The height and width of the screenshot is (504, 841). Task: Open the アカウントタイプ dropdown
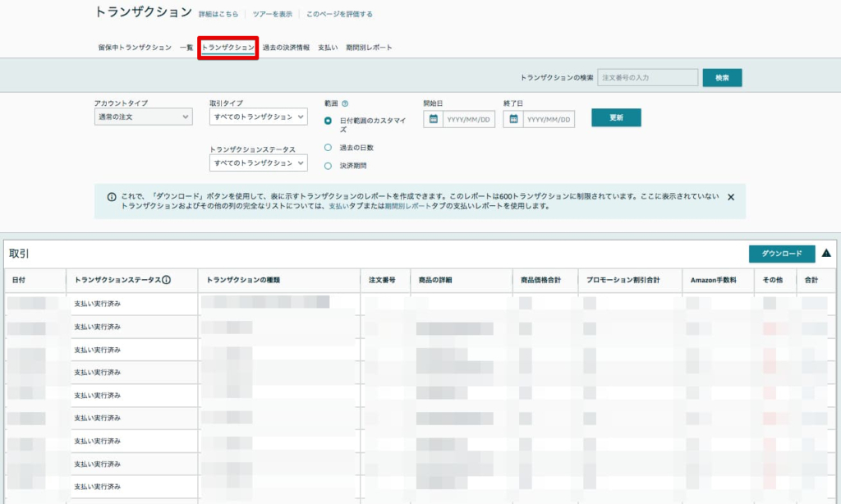click(143, 117)
